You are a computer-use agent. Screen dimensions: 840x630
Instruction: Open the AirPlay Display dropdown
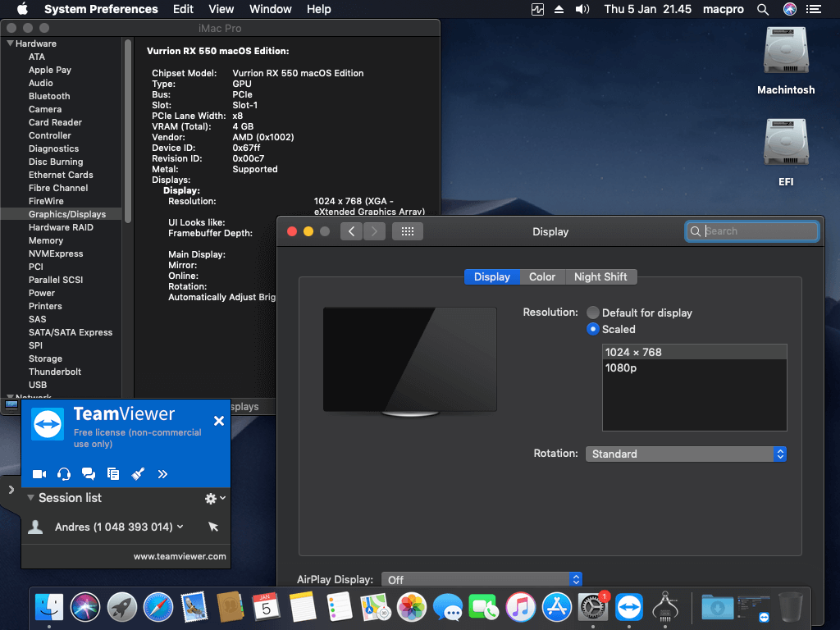click(x=481, y=579)
